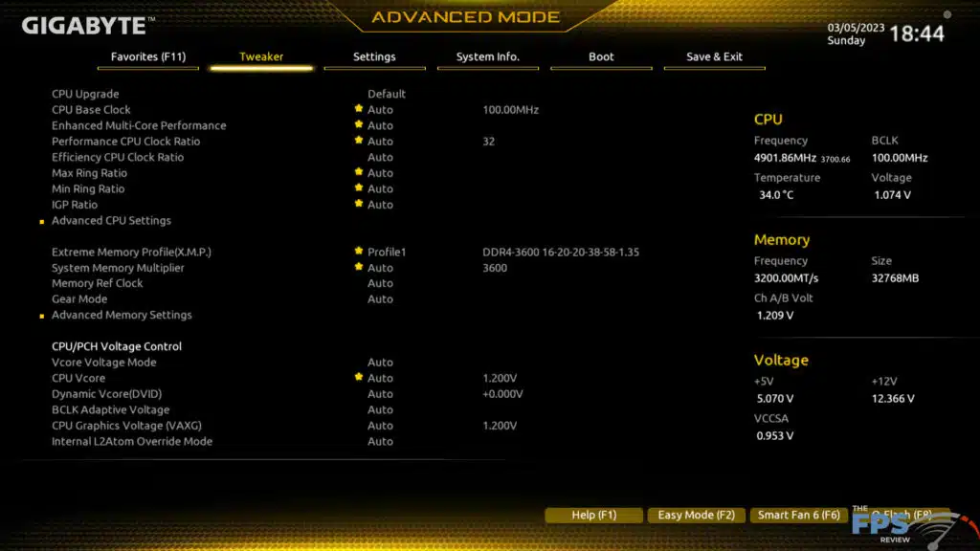Viewport: 980px width, 551px height.
Task: Change Internal L2Atom Override Mode Auto value
Action: pos(380,441)
